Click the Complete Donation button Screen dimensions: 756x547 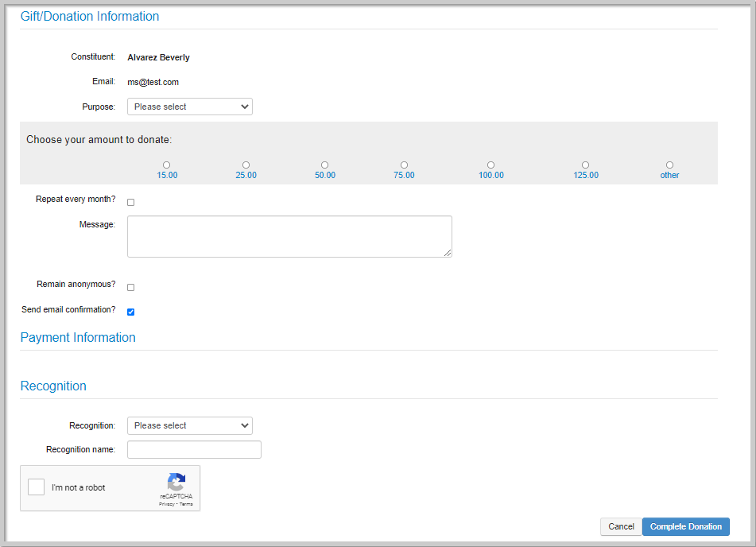(x=685, y=526)
